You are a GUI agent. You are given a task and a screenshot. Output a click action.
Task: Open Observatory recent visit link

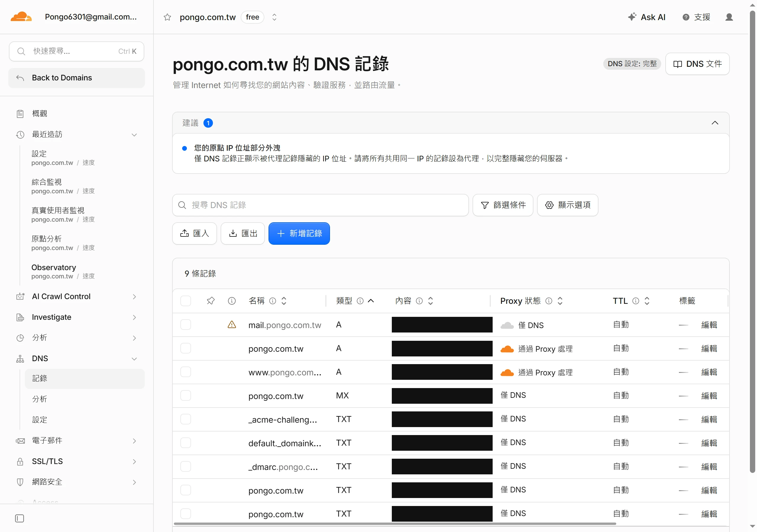click(x=63, y=271)
